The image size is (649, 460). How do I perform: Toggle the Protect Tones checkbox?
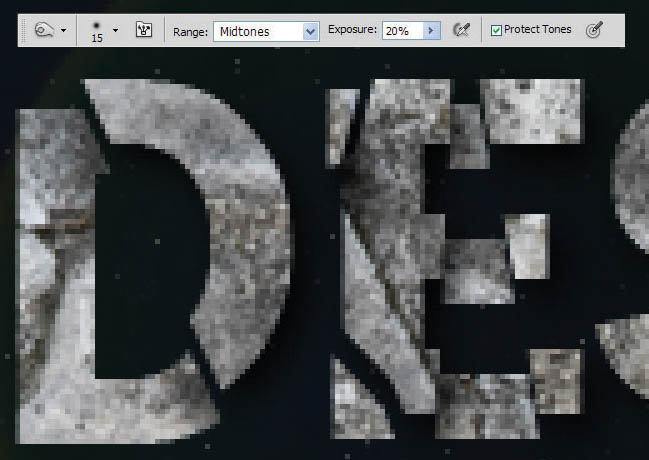(x=497, y=31)
